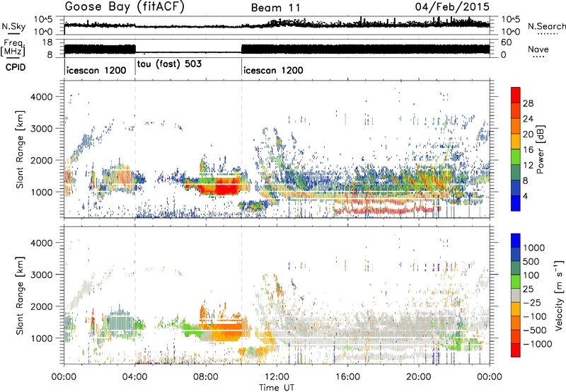Click the date '04/Feb/2015'
Viewport: 566px width, 392px height.
(x=452, y=6)
